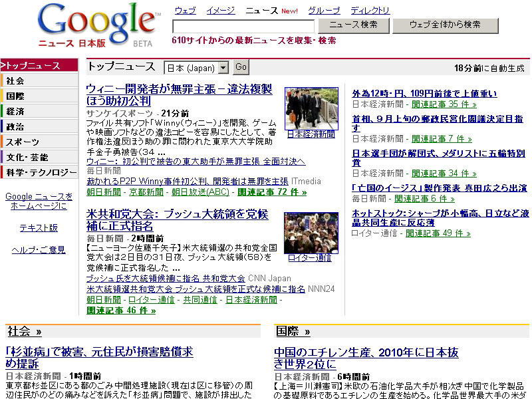Viewport: 532px width, 399px height.
Task: Select スポーツ category in the sidebar
Action: [23, 142]
